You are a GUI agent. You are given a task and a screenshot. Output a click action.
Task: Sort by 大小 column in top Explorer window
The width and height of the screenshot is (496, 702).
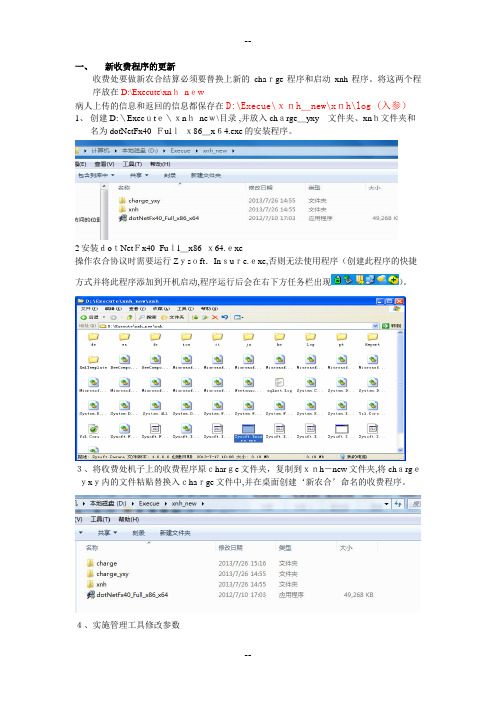(x=374, y=188)
